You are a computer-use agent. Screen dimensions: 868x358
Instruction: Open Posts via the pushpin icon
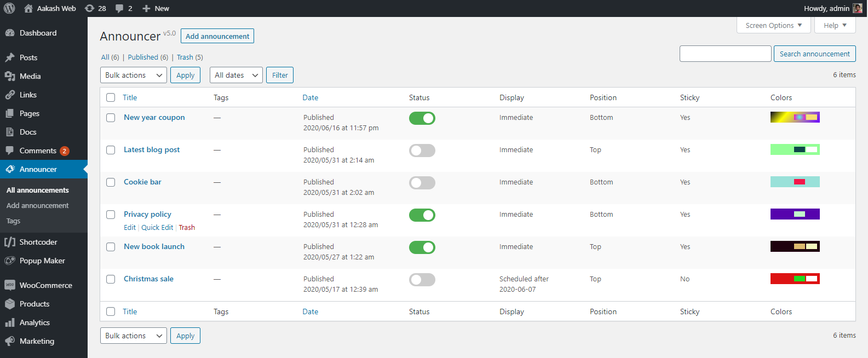(10, 57)
